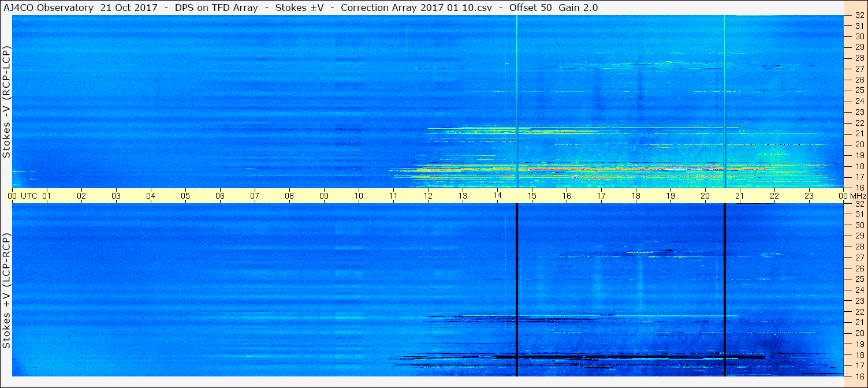Click the 14 hour tick on the time axis
Image resolution: width=868 pixels, height=388 pixels.
pyautogui.click(x=497, y=196)
